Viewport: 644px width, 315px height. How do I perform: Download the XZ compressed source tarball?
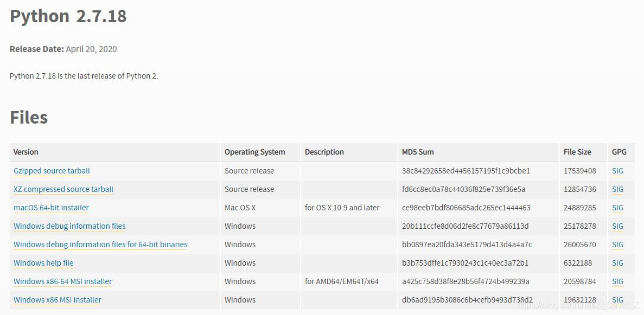63,189
